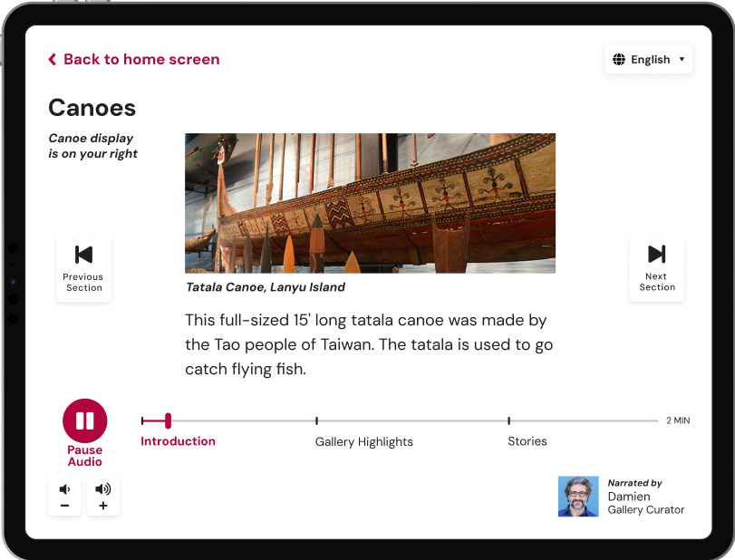The height and width of the screenshot is (560, 735).
Task: Toggle volume lower using the quiet speaker control
Action: pos(64,496)
